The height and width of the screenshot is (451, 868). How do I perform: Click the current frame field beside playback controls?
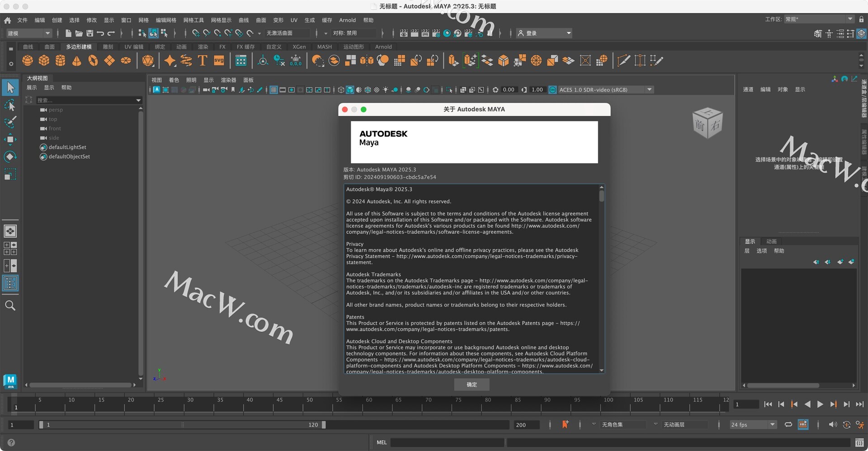tap(746, 404)
